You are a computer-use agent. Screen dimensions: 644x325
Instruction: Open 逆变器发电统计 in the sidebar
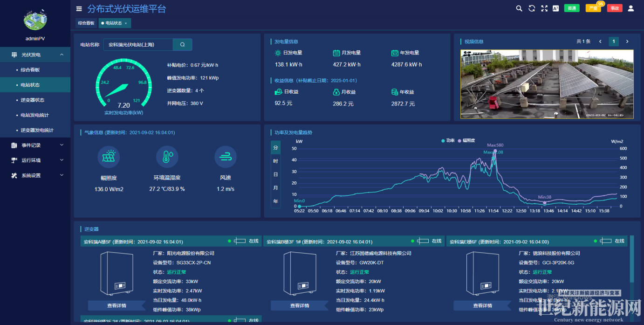35,130
